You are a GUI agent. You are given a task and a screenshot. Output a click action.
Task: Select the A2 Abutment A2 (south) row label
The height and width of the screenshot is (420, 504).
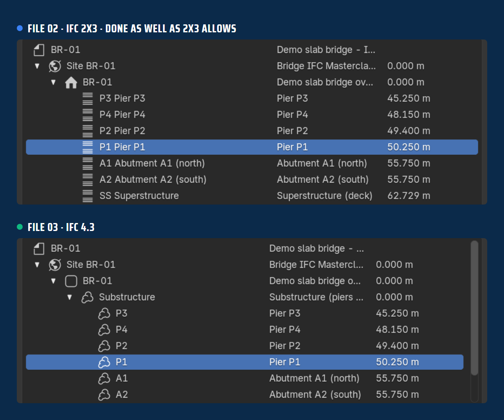click(x=153, y=180)
